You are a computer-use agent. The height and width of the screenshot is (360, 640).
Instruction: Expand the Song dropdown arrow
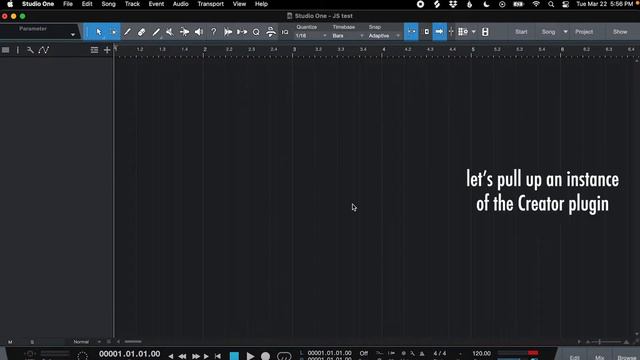tap(565, 32)
